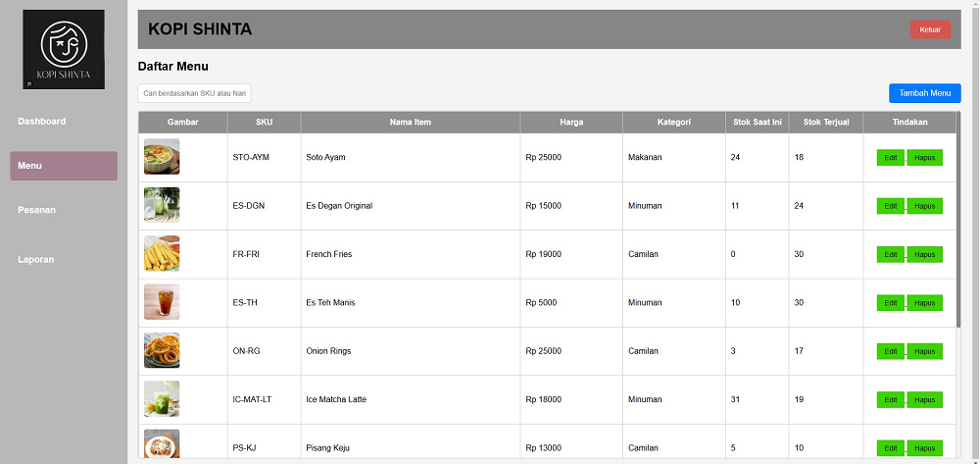Log out with the Keluar button
This screenshot has height=464, width=980.
pos(930,29)
